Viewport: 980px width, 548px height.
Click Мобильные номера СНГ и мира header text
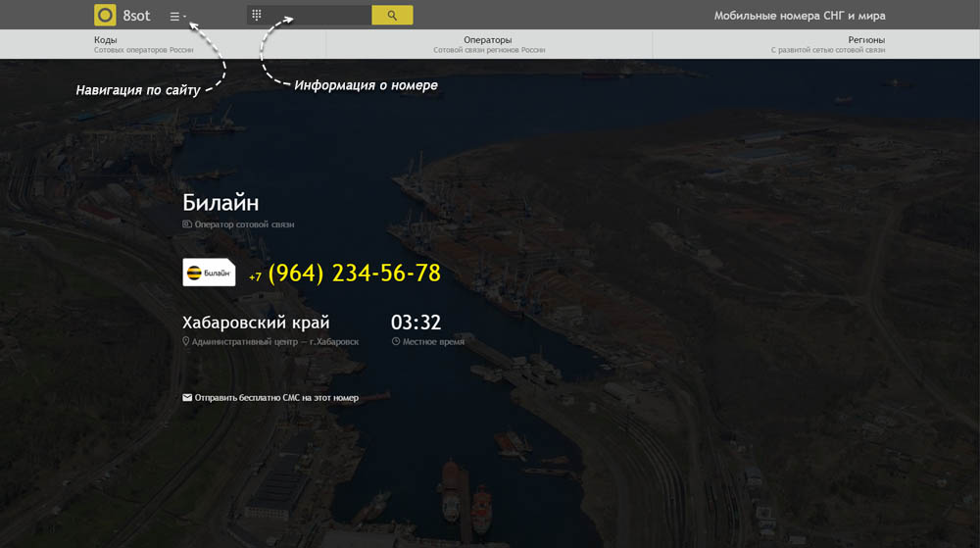pyautogui.click(x=800, y=16)
